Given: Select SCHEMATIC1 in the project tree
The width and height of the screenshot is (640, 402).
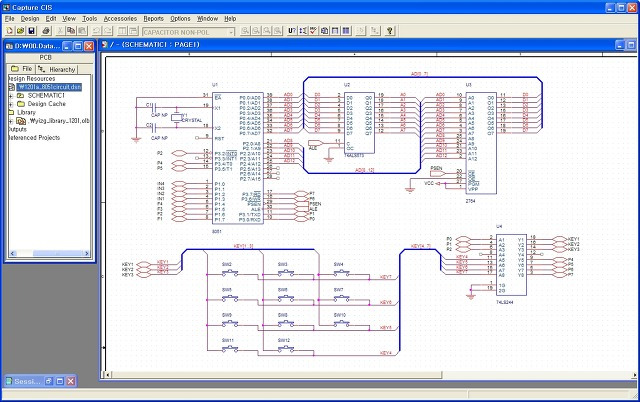Looking at the screenshot, I should coord(46,96).
